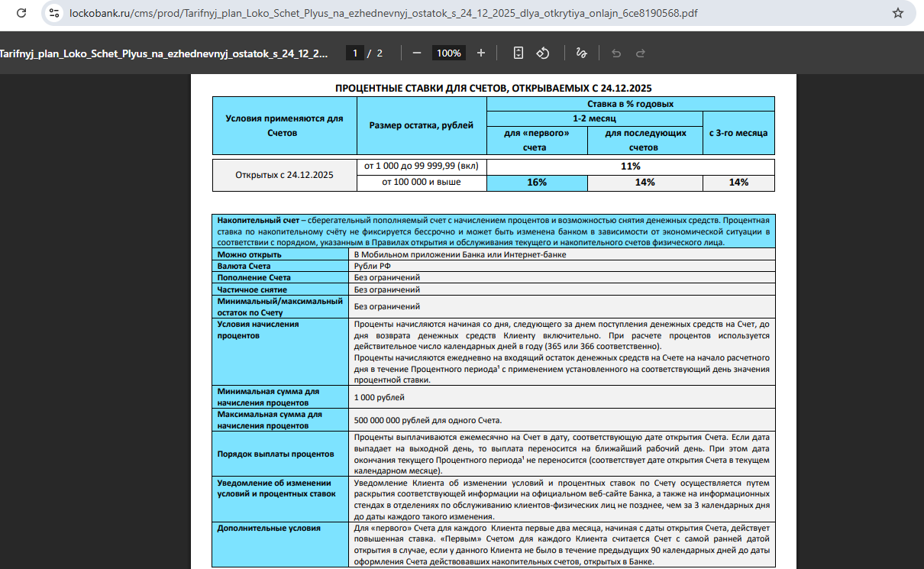924x569 pixels.
Task: Focus the lockobank.ru address bar
Action: [x=382, y=13]
